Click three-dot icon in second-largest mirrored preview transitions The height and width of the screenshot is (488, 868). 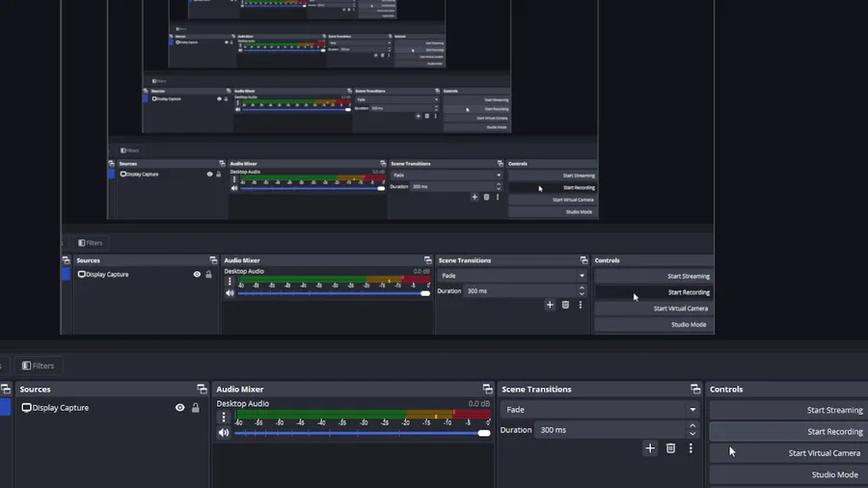pos(497,197)
